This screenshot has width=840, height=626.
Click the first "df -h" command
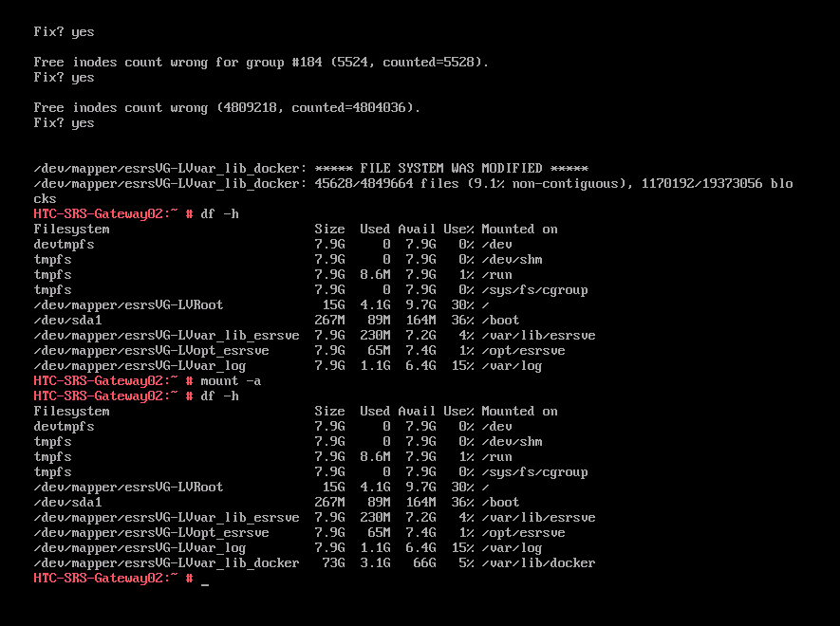pyautogui.click(x=219, y=213)
